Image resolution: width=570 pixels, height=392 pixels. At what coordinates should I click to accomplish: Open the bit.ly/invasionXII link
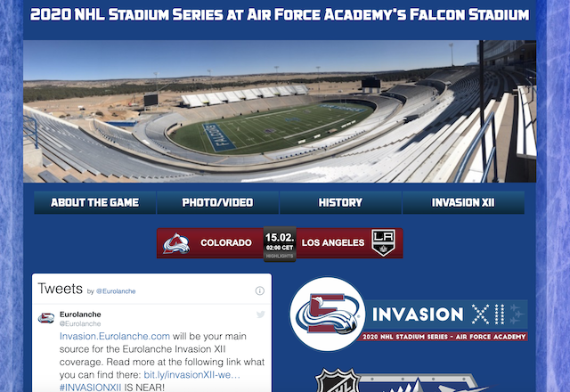192,375
